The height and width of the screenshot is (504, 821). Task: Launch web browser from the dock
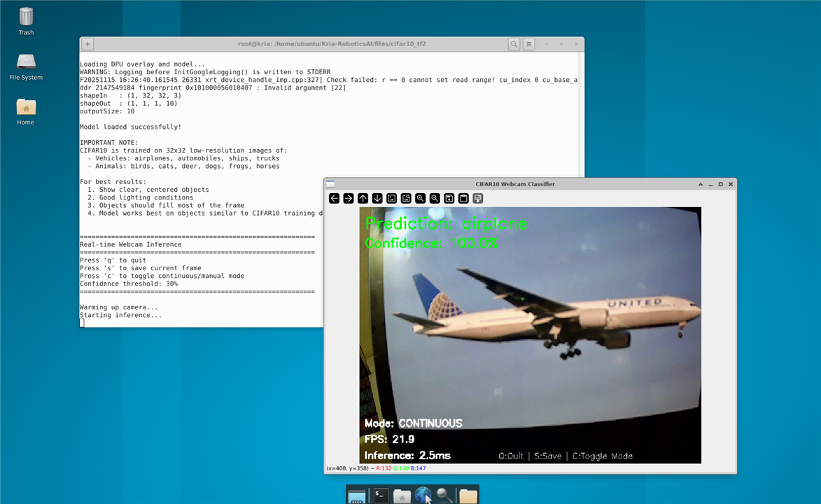423,495
